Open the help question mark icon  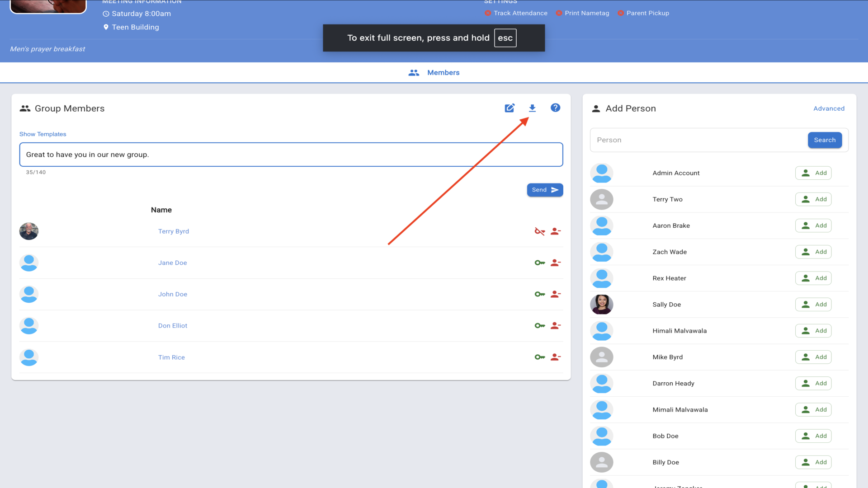tap(555, 108)
